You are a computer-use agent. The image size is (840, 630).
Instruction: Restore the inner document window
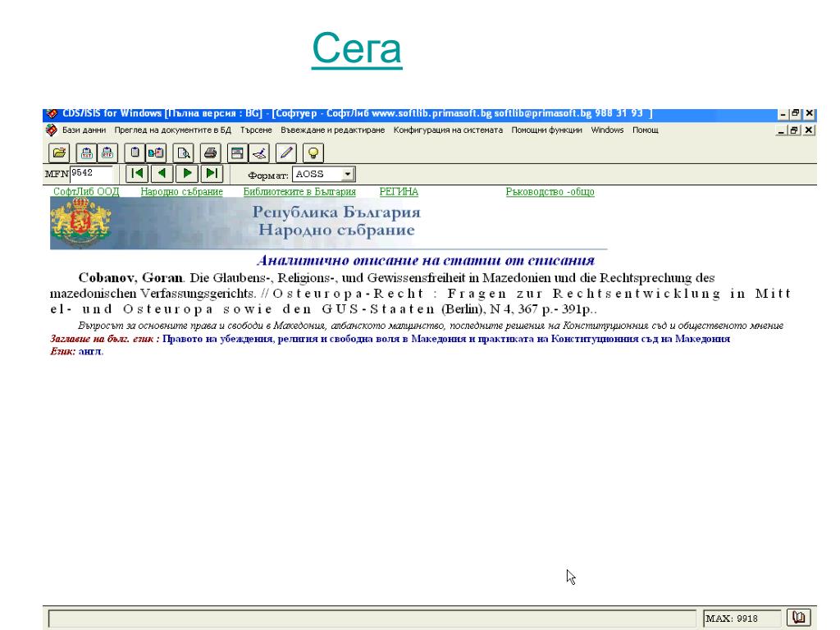[x=794, y=130]
